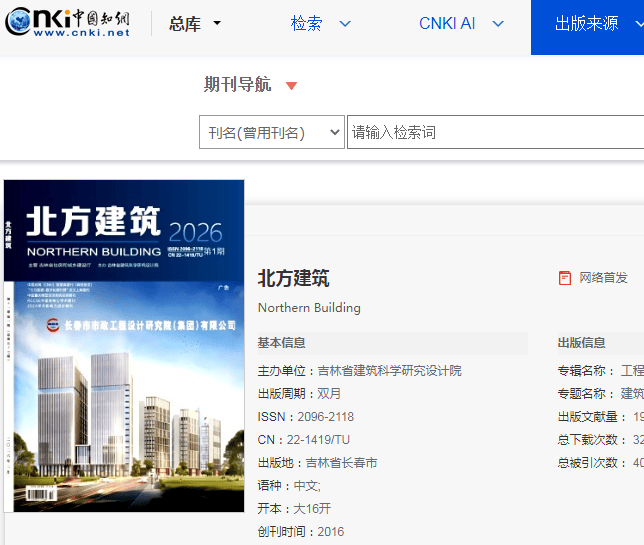The image size is (644, 545).
Task: Click the 主办单位 吉林省建筑科学研究设计院 text
Action: tap(359, 371)
